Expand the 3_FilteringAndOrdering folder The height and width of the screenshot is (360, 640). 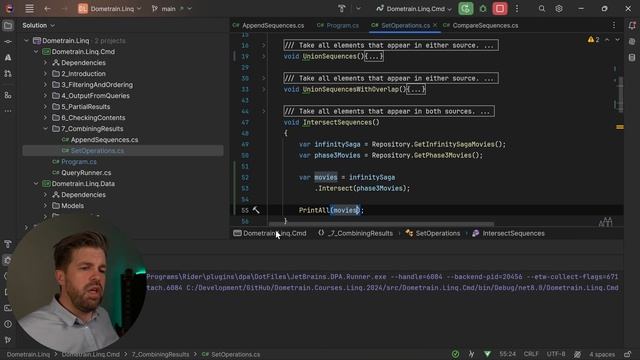(x=45, y=85)
